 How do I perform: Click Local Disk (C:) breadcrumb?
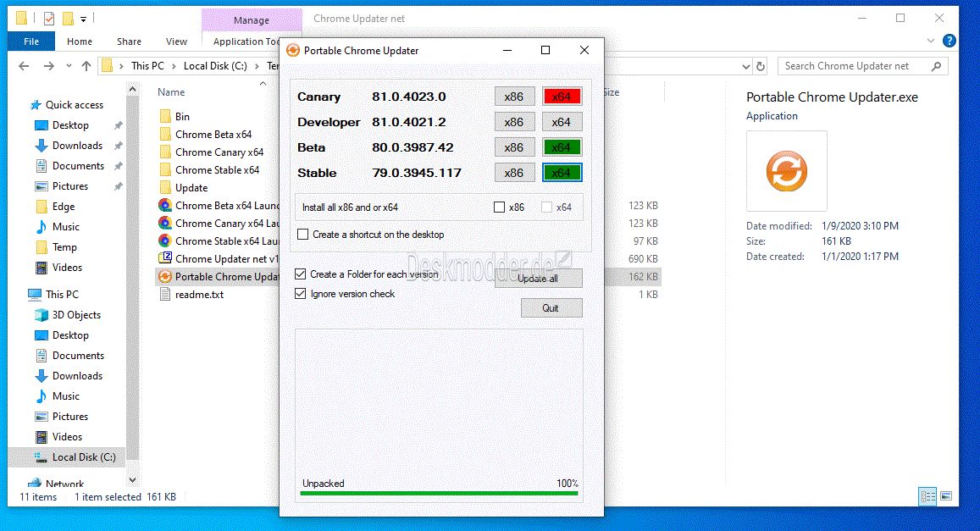tap(215, 65)
